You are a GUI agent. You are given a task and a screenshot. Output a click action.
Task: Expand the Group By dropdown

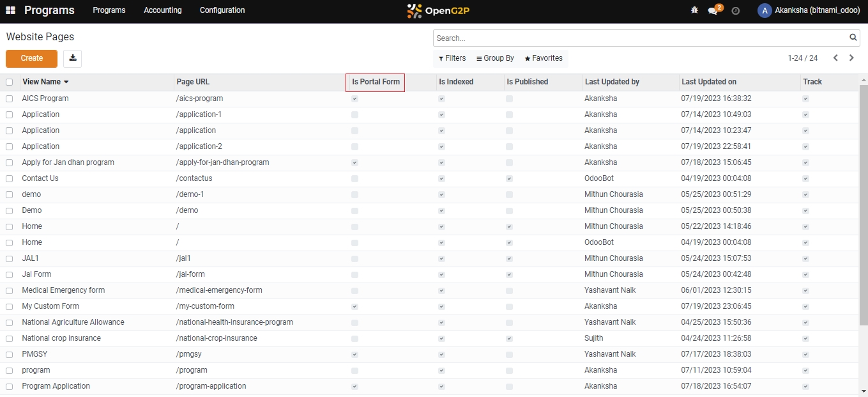coord(495,58)
